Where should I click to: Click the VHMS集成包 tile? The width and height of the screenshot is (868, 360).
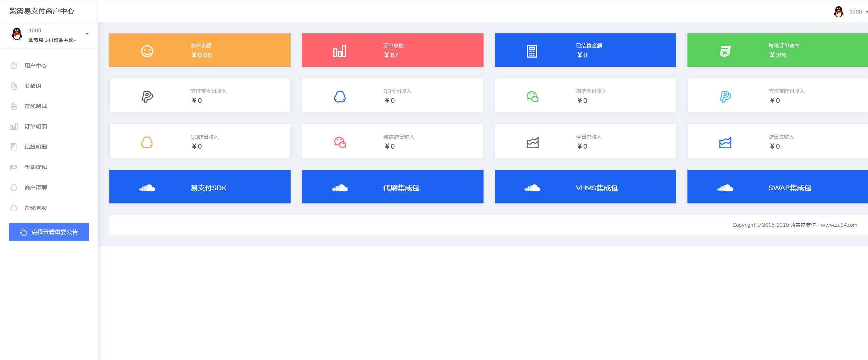pyautogui.click(x=585, y=187)
